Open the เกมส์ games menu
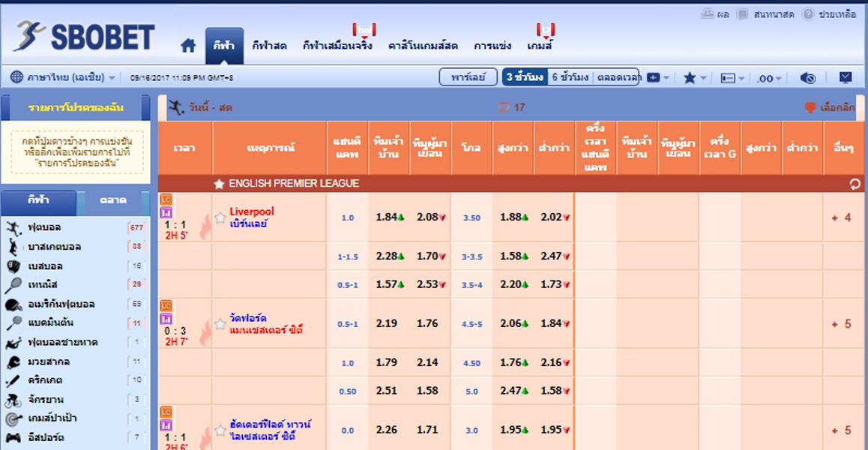 coord(540,46)
